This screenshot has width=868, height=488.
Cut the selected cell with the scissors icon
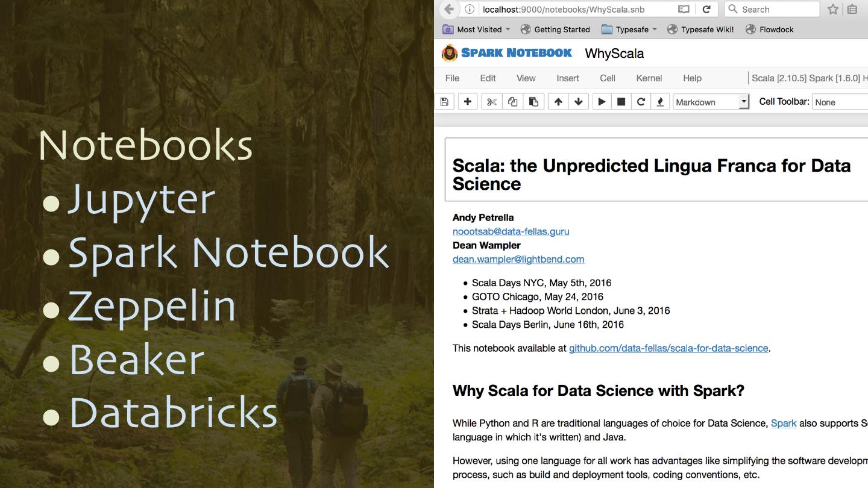492,102
